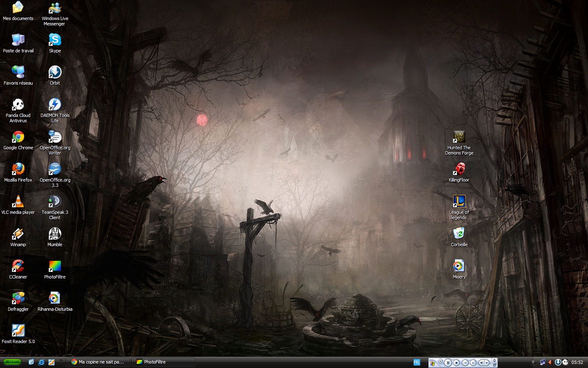Stop playback in media player toolbar
Image resolution: width=588 pixels, height=368 pixels.
click(x=457, y=363)
